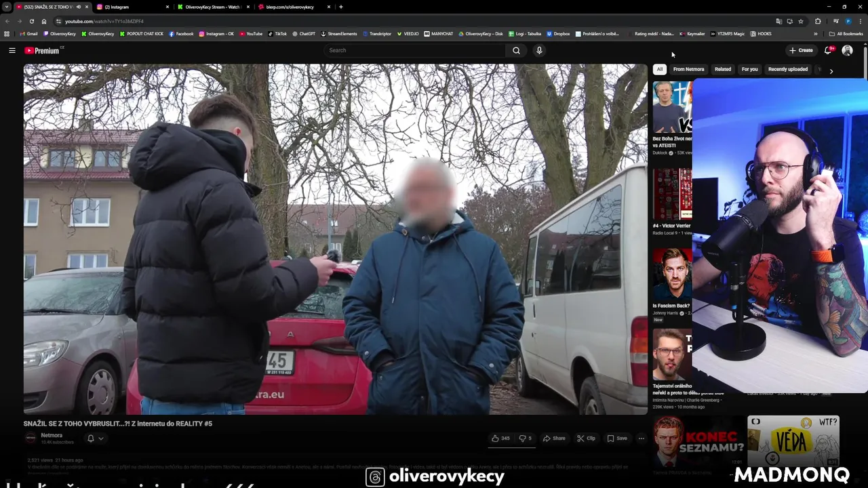
Task: Mute the YouTube tab speaker icon
Action: click(x=79, y=7)
